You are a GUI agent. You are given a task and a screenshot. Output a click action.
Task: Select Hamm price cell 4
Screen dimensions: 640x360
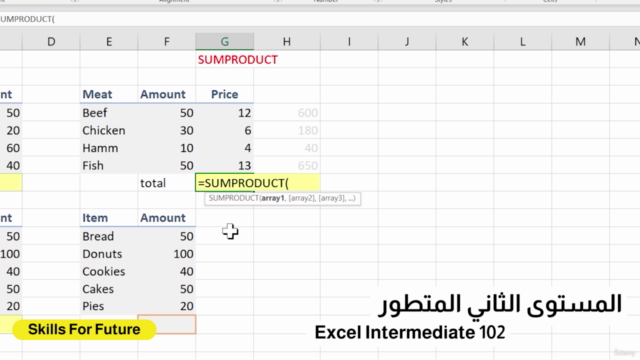(x=224, y=148)
